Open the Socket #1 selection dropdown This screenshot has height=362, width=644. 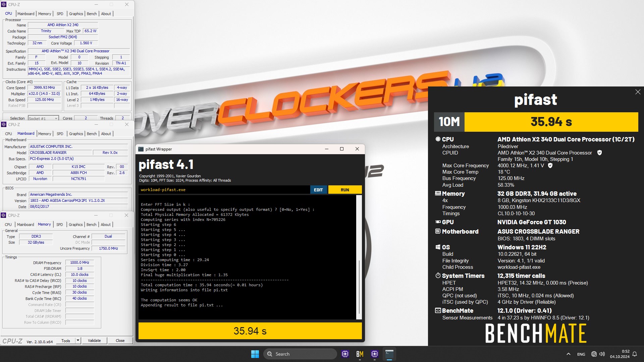coord(43,118)
